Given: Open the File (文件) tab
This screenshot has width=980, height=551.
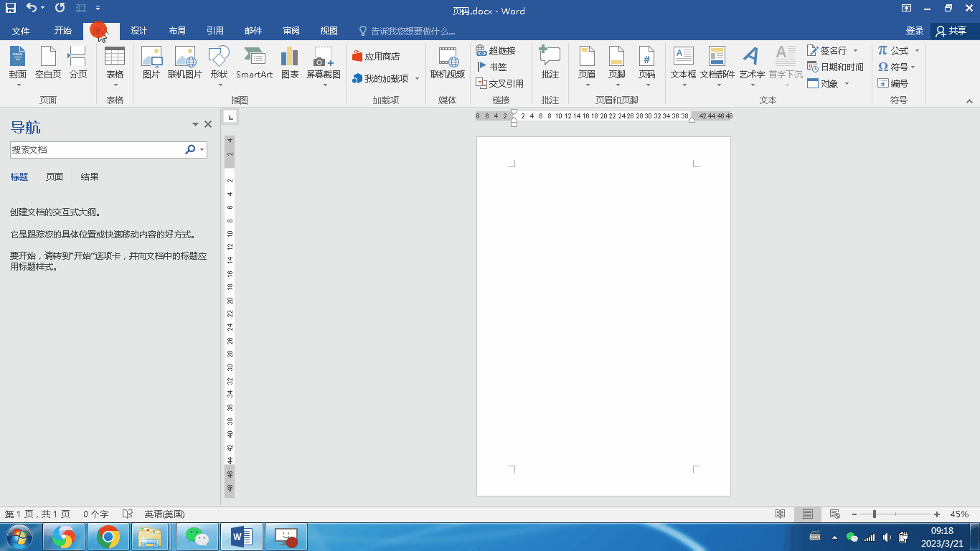Looking at the screenshot, I should pos(21,31).
